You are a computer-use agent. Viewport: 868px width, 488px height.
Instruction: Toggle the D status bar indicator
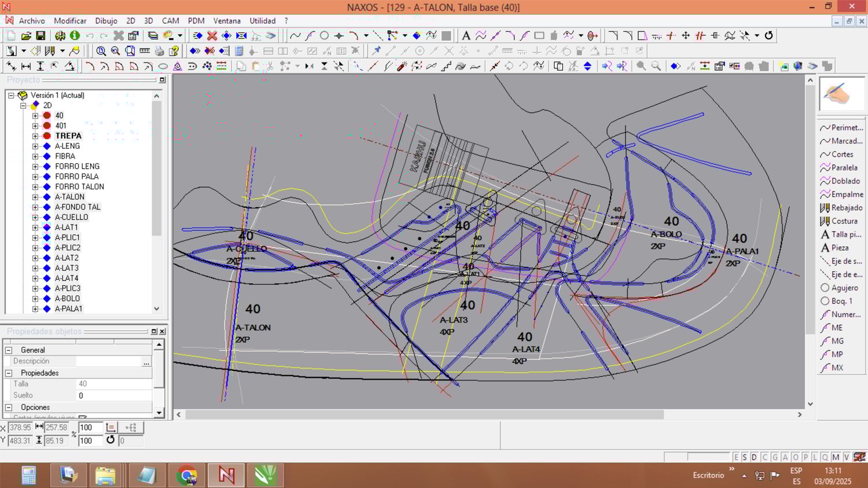tap(754, 457)
